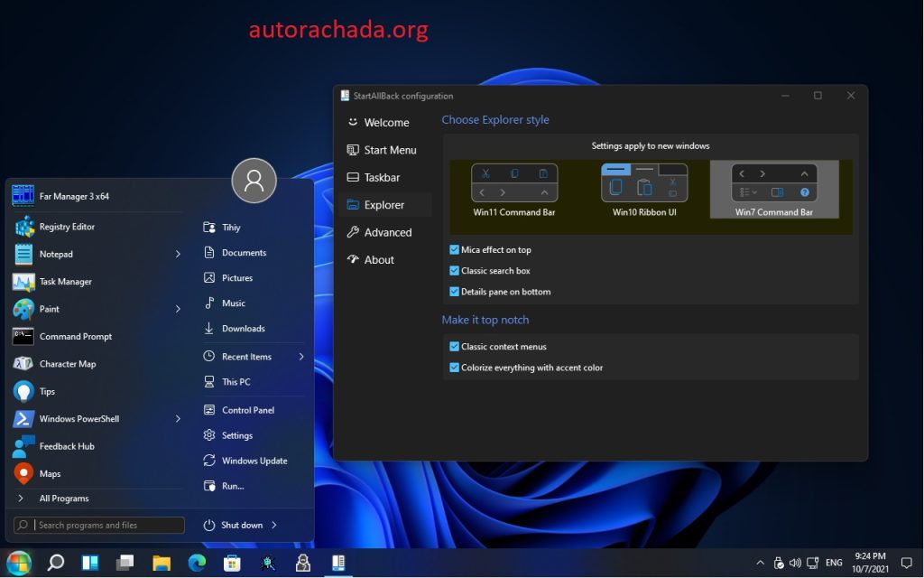Open Maps from the start menu
The image size is (924, 578).
(x=97, y=473)
